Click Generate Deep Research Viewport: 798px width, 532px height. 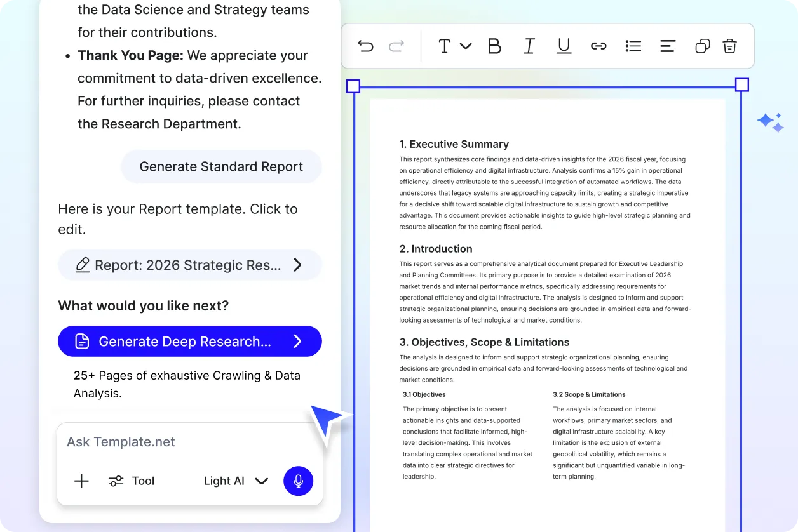tap(189, 341)
